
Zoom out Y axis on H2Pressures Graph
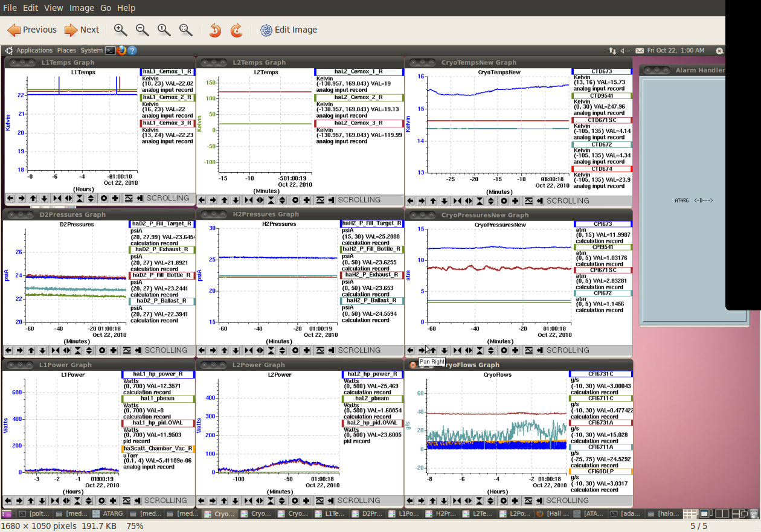(282, 350)
